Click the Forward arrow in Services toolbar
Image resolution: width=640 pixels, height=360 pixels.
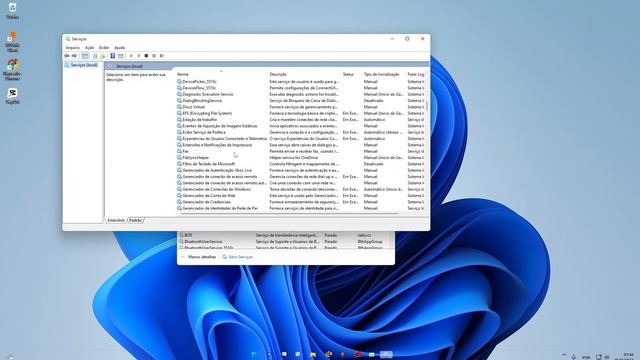(x=74, y=56)
